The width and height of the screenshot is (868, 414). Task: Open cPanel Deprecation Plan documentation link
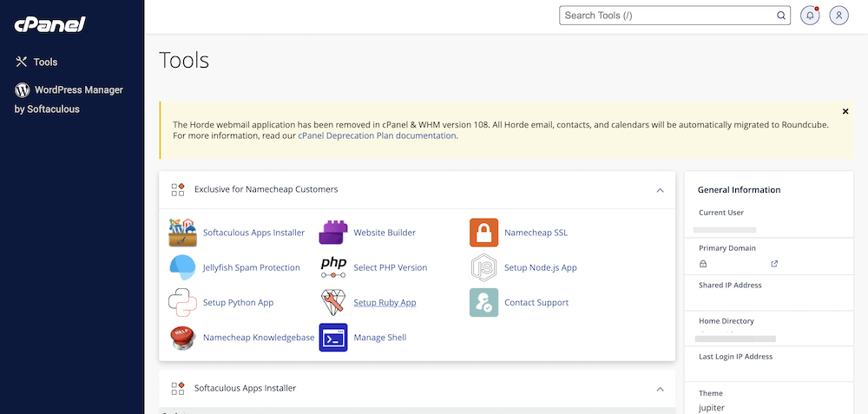tap(377, 135)
